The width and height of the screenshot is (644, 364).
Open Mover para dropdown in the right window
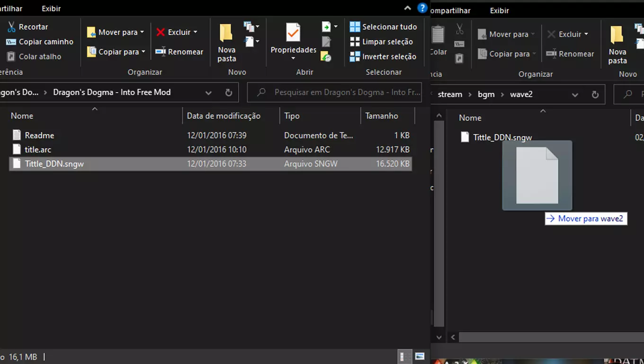506,34
